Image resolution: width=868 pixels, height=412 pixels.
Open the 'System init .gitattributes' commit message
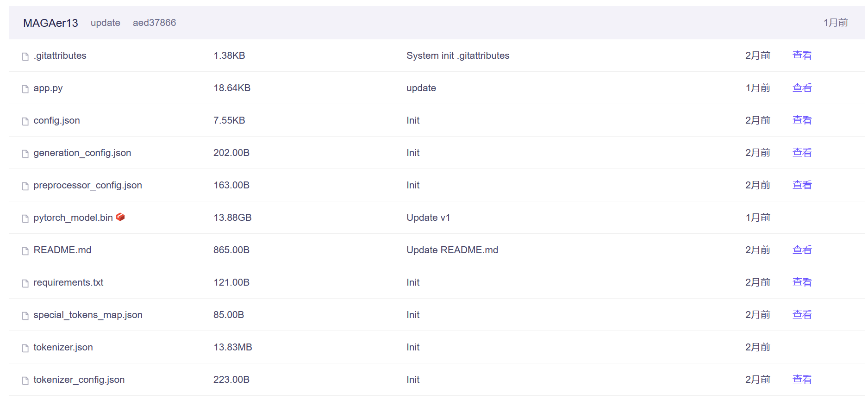(x=457, y=56)
